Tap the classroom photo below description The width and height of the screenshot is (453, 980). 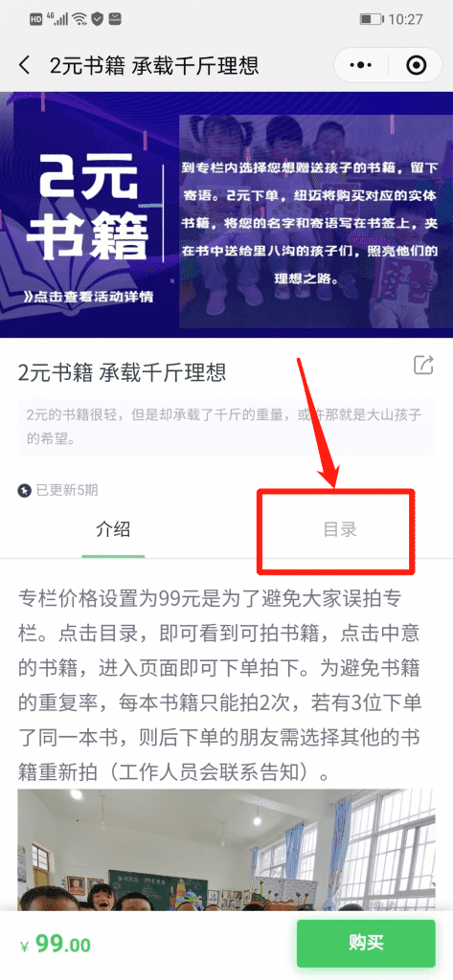tap(226, 849)
